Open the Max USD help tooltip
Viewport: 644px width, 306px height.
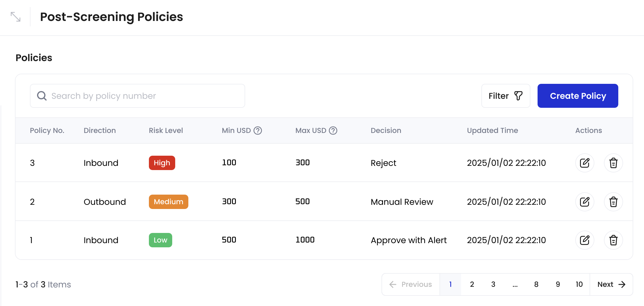(333, 131)
